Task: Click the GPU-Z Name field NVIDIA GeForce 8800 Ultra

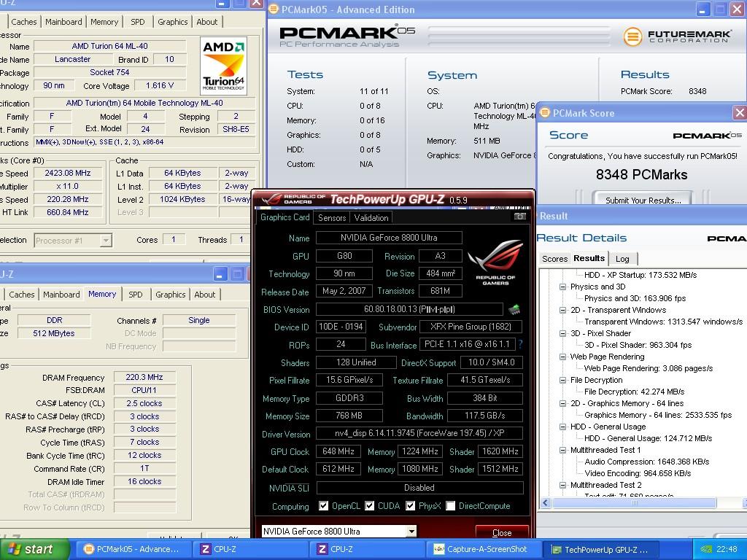Action: (x=389, y=238)
